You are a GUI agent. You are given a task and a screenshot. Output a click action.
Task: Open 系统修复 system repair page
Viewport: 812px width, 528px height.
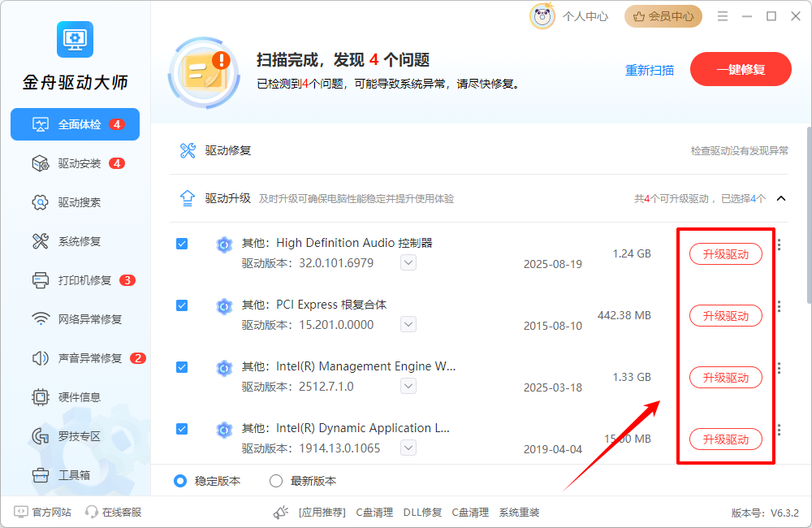tap(75, 241)
